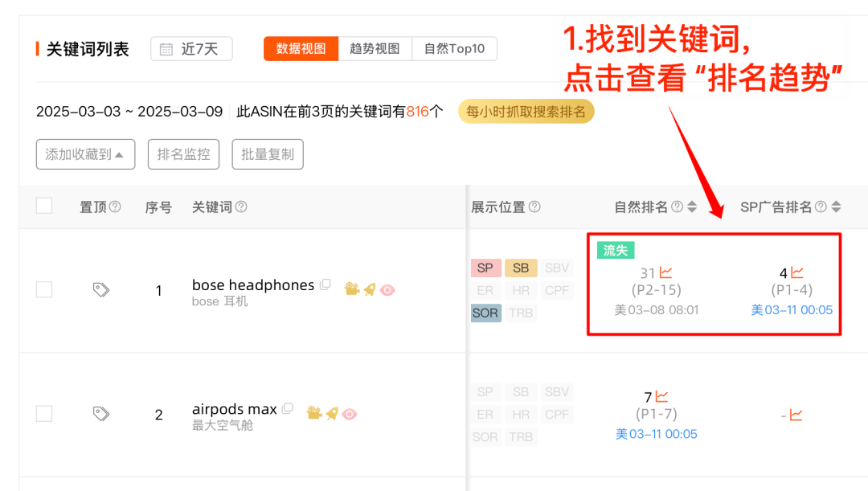Screen dimensions: 868x491
Task: Click the calendar icon beside 近7天
Action: coord(166,49)
